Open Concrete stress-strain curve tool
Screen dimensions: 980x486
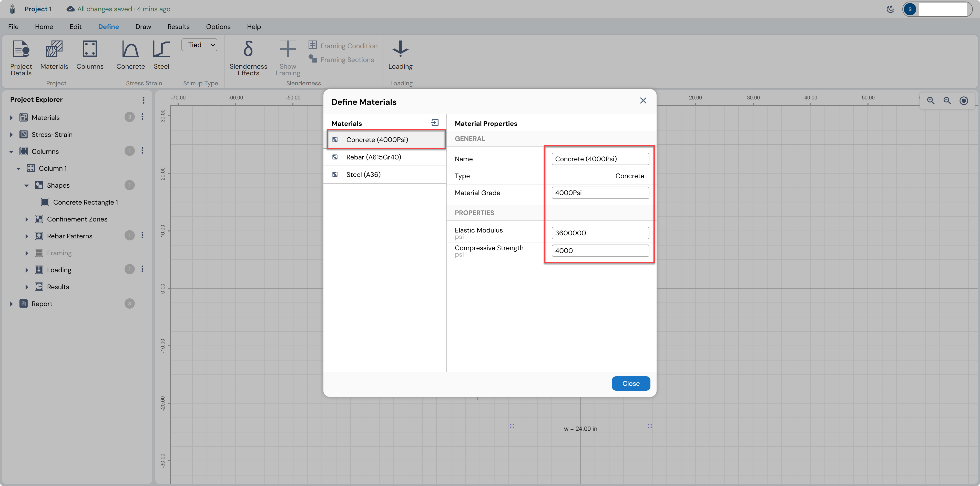[x=130, y=55]
